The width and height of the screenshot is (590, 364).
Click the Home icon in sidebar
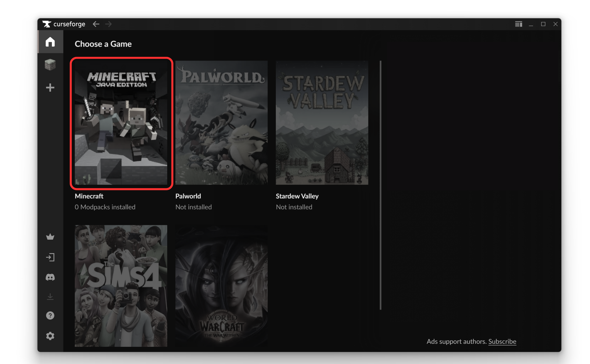(x=50, y=42)
